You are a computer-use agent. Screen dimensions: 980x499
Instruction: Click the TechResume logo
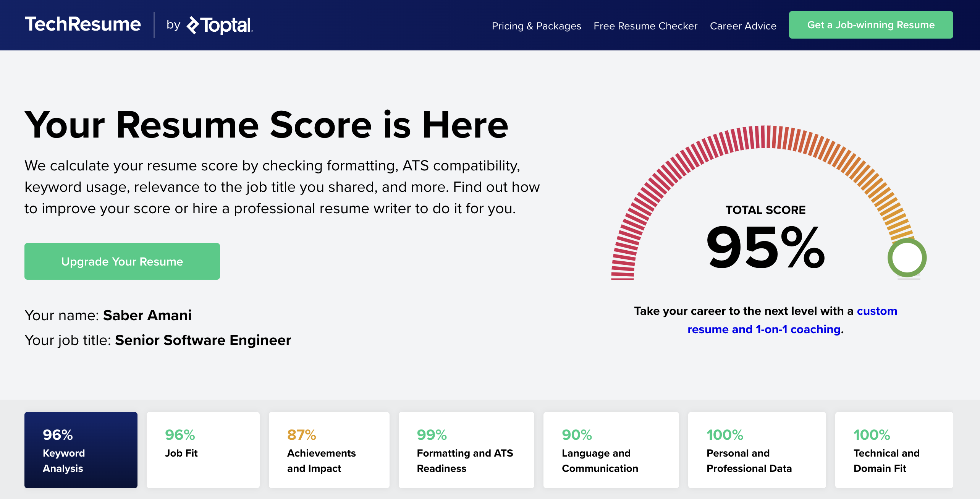click(x=83, y=24)
